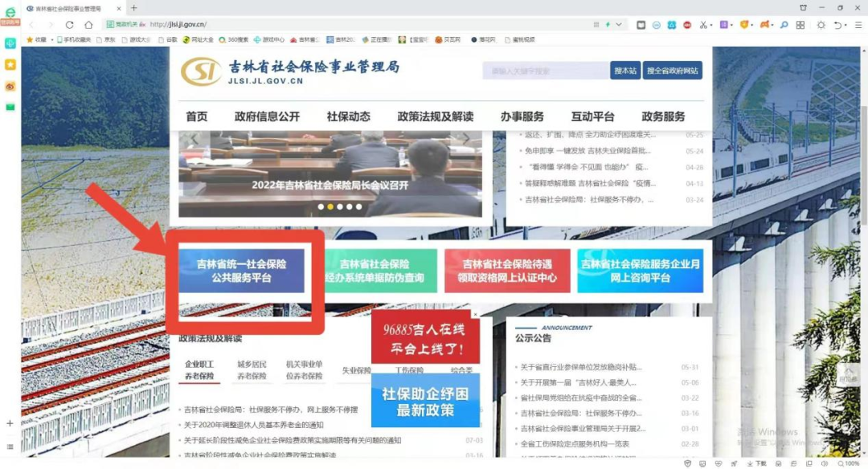Click the dark bookmark reader icon in toolbar
The width and height of the screenshot is (868, 469).
(641, 25)
